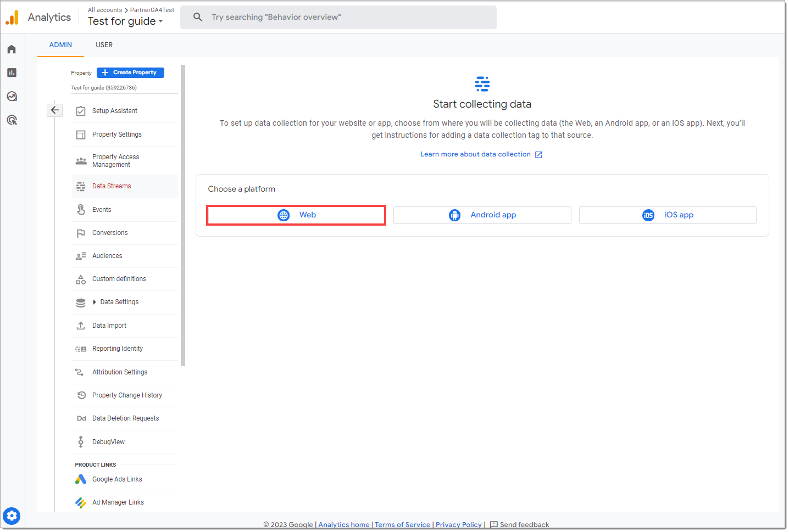The width and height of the screenshot is (789, 532).
Task: Click the Admin gear icon
Action: (x=12, y=516)
